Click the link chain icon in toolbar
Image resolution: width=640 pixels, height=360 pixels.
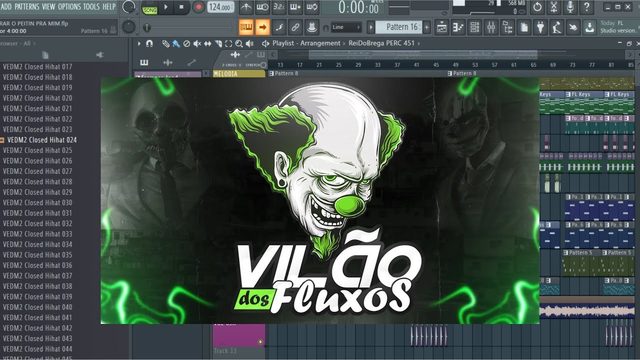pyautogui.click(x=295, y=27)
